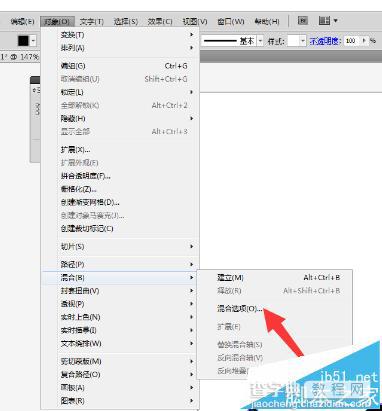The image size is (382, 411).
Task: Expand the 路径(P) submenu
Action: coord(120,265)
